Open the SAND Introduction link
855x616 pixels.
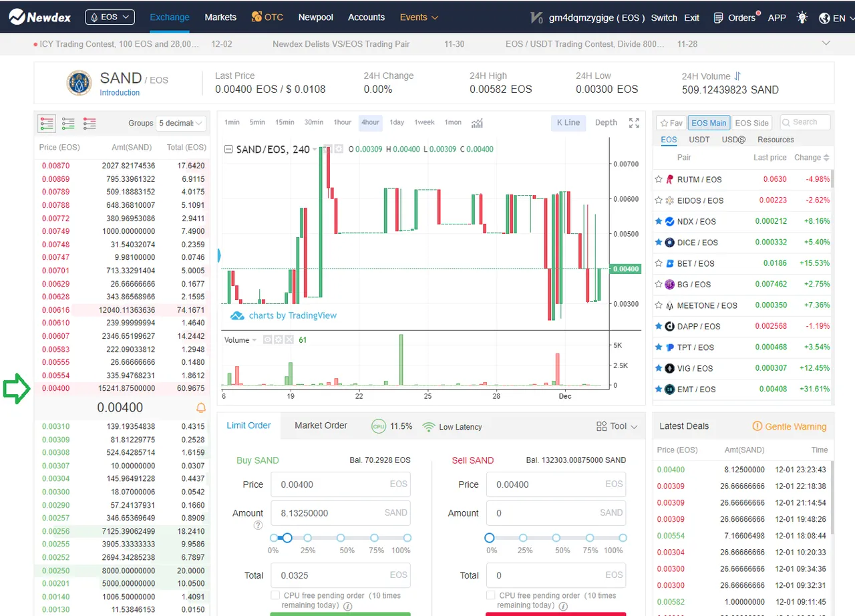(120, 93)
